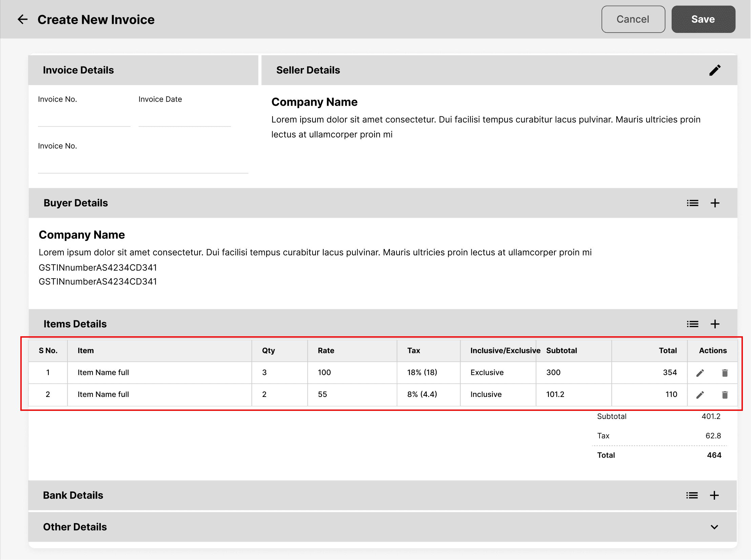Delete item row 2 with trash icon

click(x=725, y=395)
